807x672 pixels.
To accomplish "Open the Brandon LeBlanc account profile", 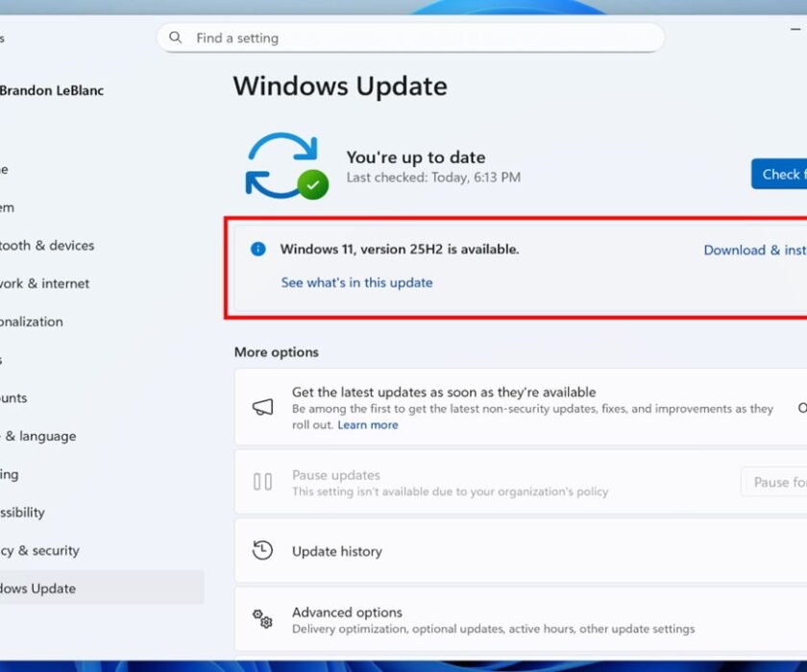I will point(51,90).
